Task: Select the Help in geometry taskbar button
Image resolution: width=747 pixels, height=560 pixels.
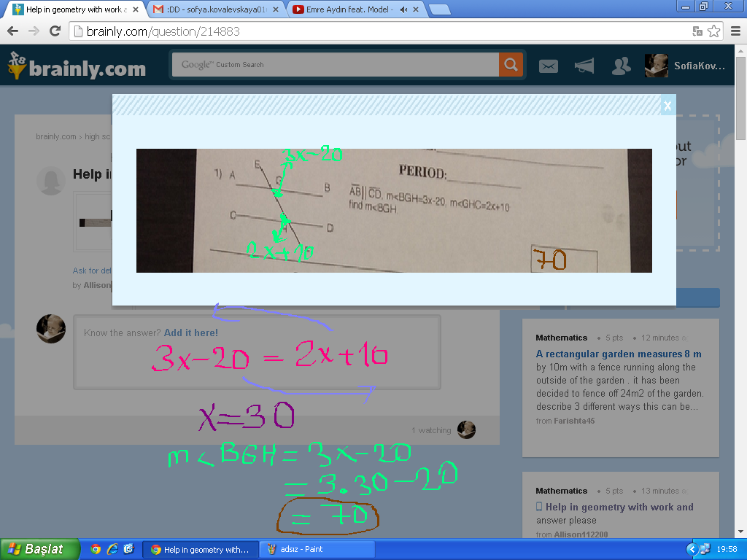Action: 201,550
